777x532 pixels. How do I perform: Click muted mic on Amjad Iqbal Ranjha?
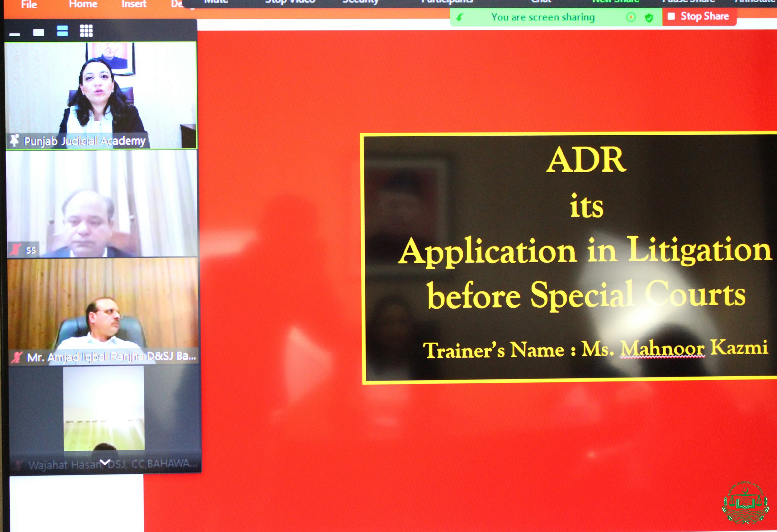[x=17, y=357]
